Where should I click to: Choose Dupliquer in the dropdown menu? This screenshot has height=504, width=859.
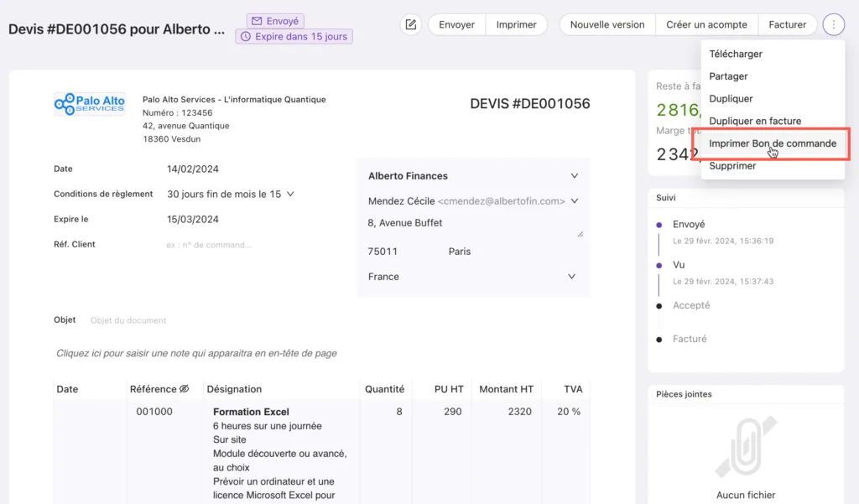pyautogui.click(x=773, y=99)
